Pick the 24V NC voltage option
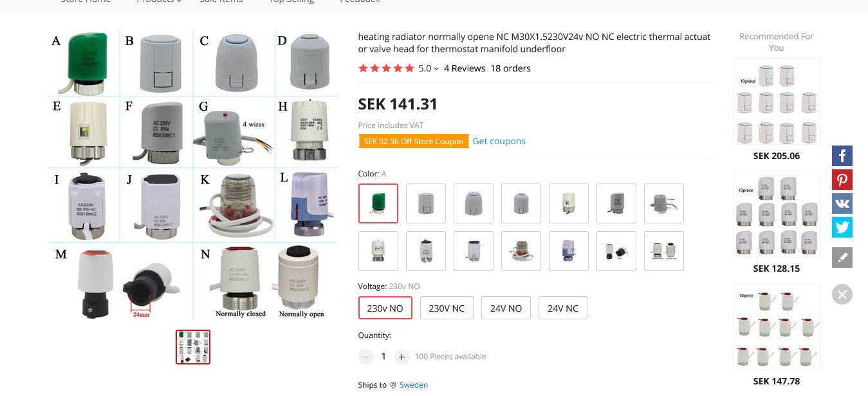868x396 pixels. coord(562,308)
